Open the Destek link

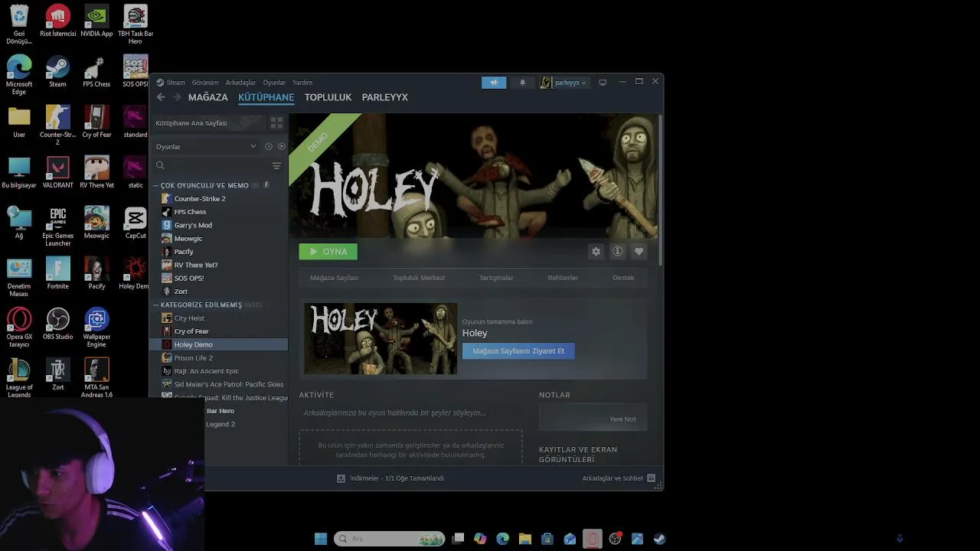click(623, 278)
